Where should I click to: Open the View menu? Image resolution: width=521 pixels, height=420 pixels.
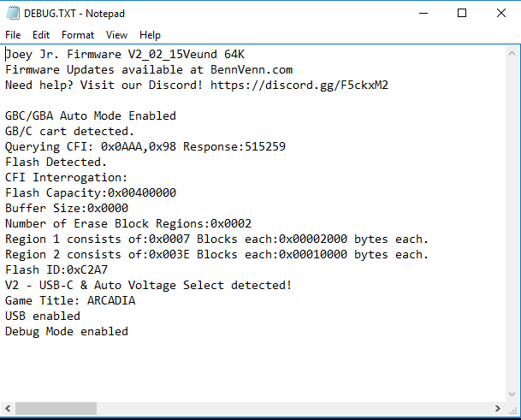(116, 35)
